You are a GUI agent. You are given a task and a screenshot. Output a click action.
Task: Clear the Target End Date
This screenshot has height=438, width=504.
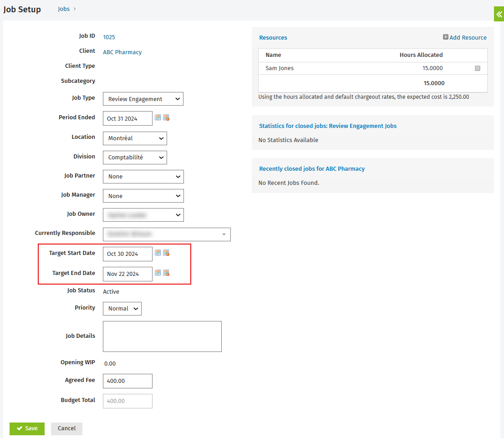(x=166, y=273)
